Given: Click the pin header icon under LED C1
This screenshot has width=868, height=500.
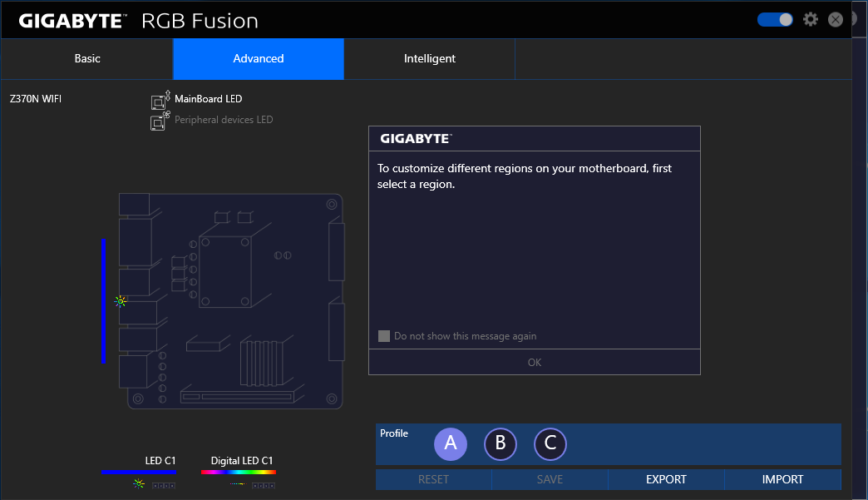Looking at the screenshot, I should click(163, 486).
